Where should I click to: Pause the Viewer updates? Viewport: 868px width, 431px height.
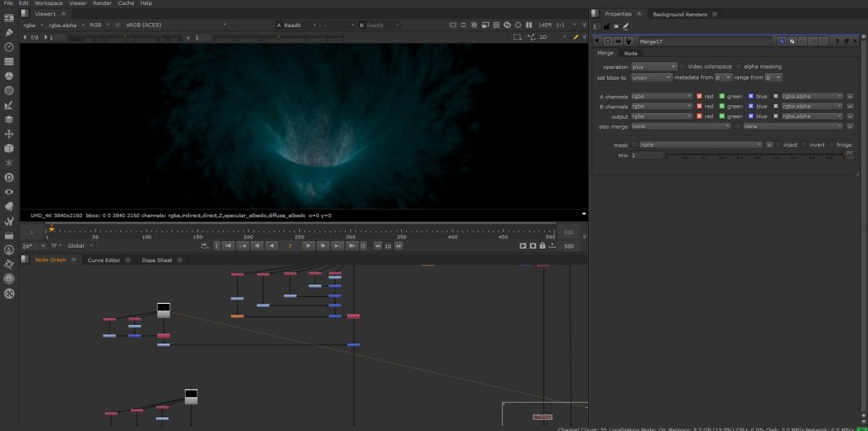(529, 25)
